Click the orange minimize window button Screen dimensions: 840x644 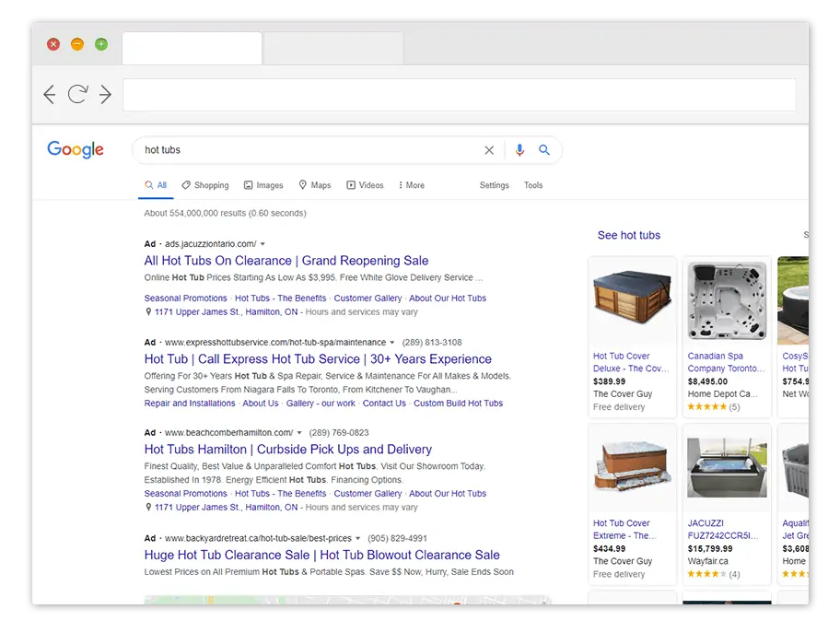pyautogui.click(x=77, y=44)
